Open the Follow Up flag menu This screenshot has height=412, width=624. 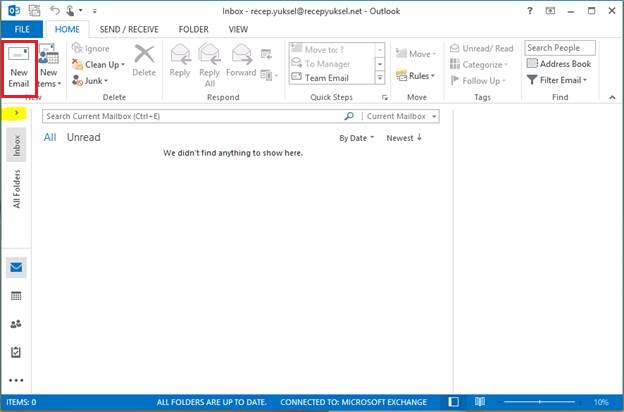click(x=478, y=80)
